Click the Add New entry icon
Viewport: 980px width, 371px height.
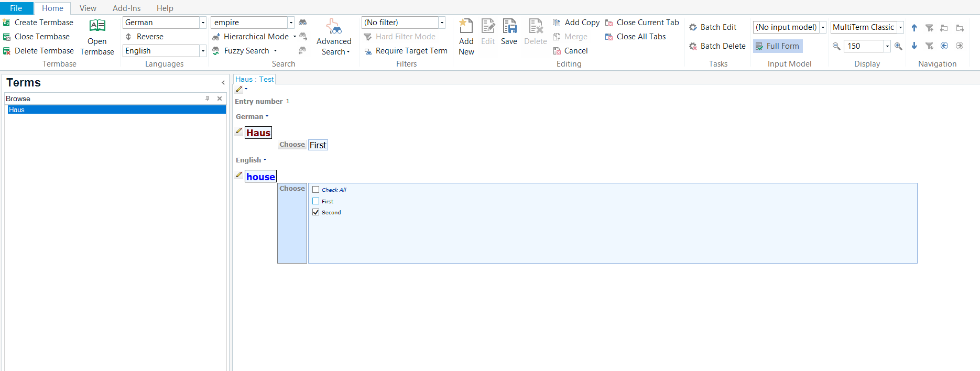(466, 26)
